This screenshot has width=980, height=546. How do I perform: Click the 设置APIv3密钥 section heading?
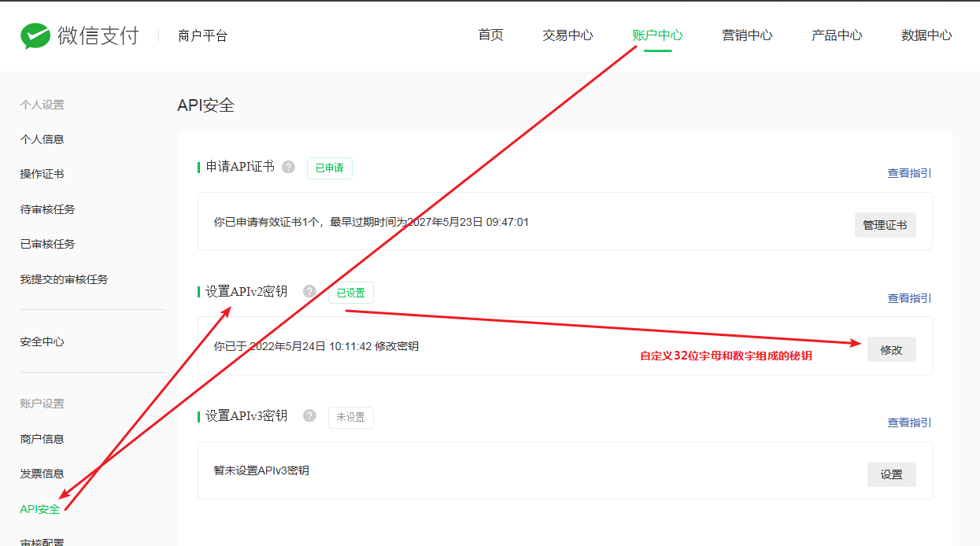[246, 415]
